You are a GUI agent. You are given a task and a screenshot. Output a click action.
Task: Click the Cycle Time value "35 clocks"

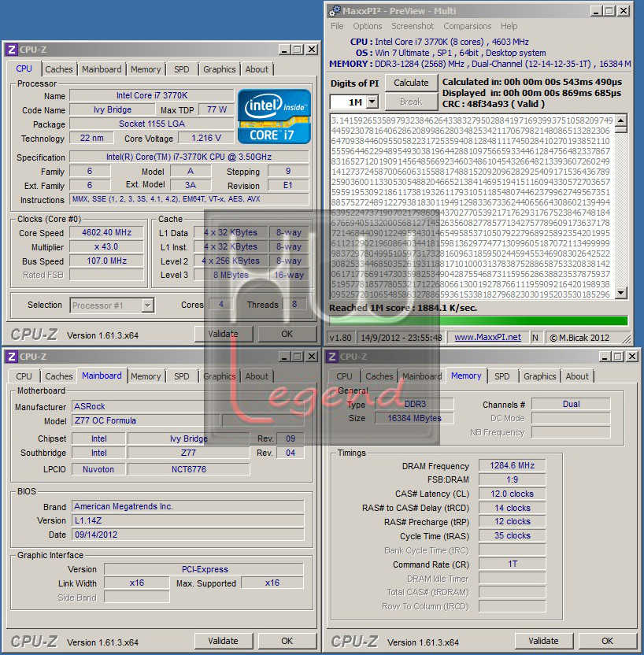point(512,536)
